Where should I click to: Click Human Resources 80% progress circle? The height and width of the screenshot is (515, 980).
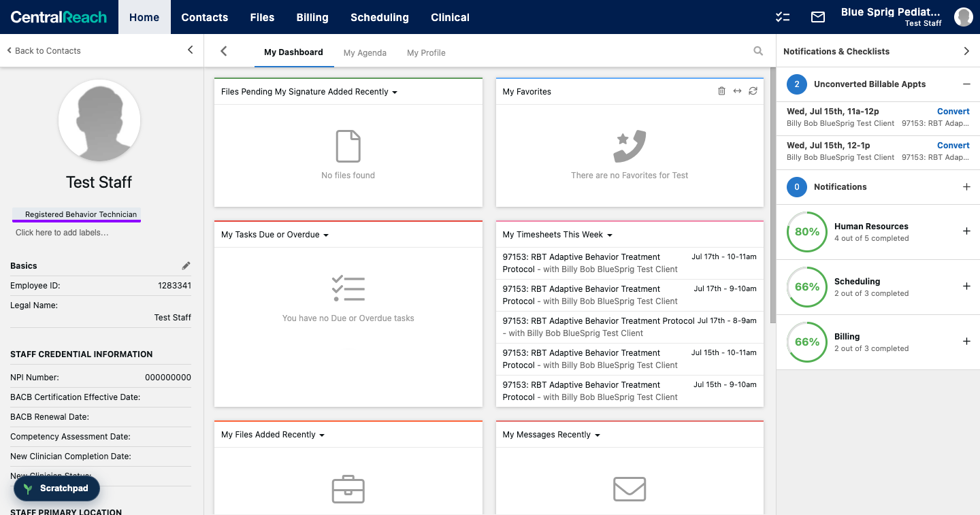[x=807, y=231]
